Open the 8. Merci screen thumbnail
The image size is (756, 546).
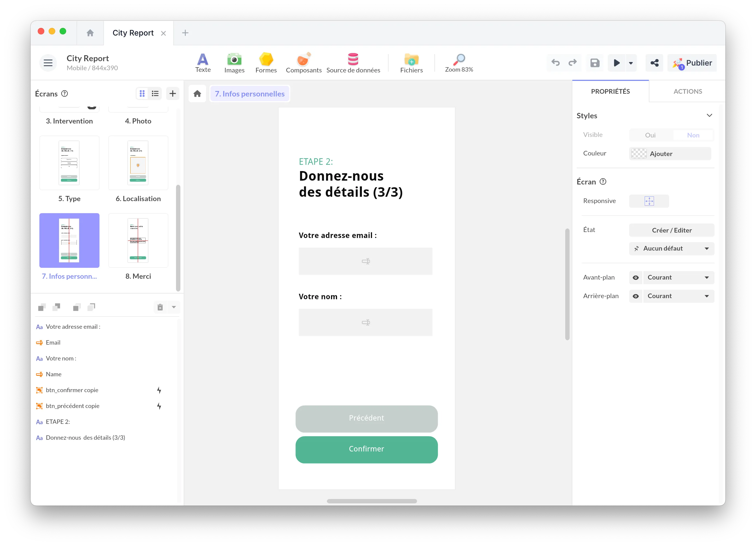click(138, 240)
